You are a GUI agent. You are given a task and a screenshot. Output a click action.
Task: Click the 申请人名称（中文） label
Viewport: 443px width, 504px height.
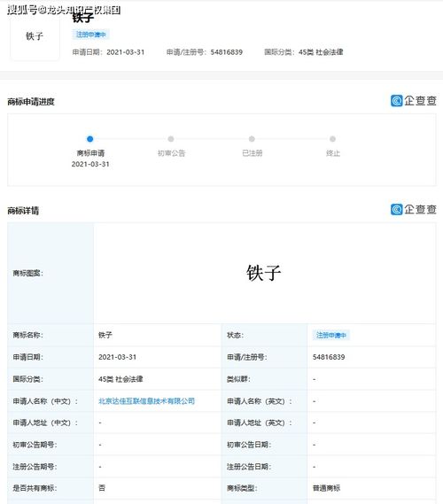click(x=45, y=401)
